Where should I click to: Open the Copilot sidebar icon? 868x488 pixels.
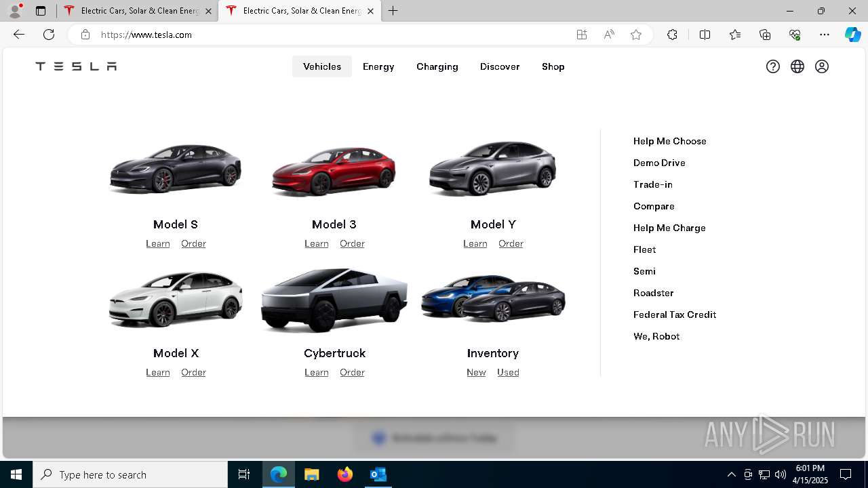click(852, 35)
